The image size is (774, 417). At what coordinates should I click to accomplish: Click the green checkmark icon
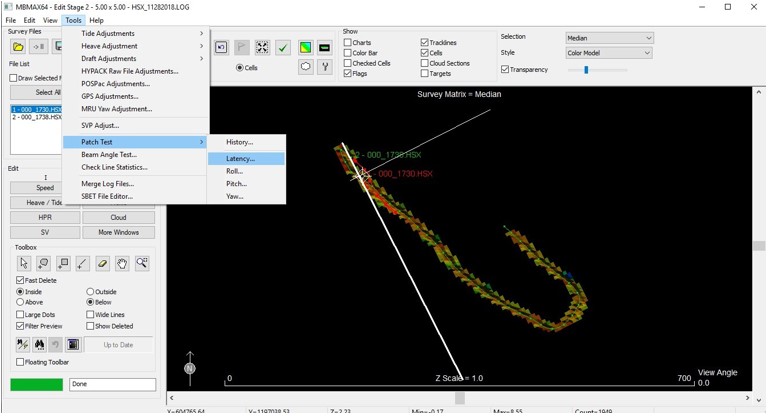tap(283, 47)
